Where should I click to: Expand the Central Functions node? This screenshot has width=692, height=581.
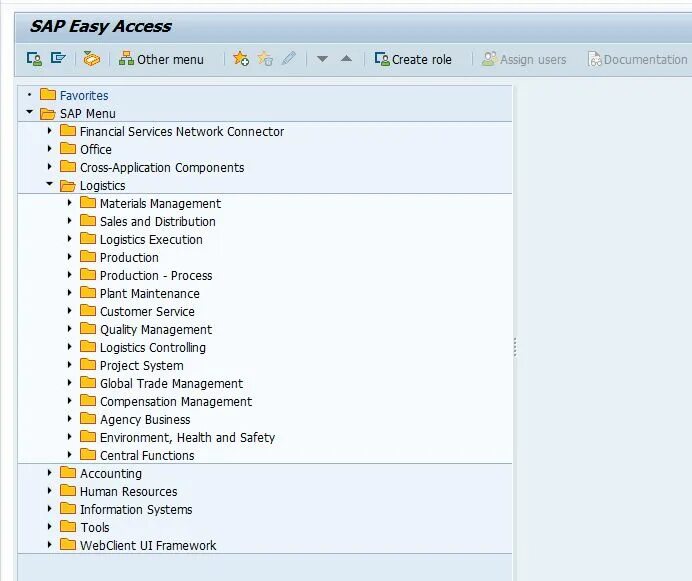(x=69, y=454)
